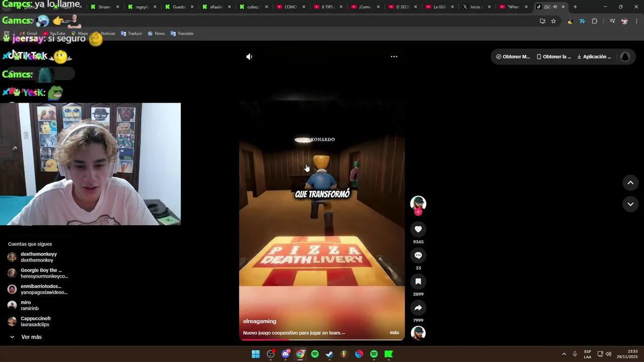Switch to the 'xRaaiin' browser tab

pos(216,7)
